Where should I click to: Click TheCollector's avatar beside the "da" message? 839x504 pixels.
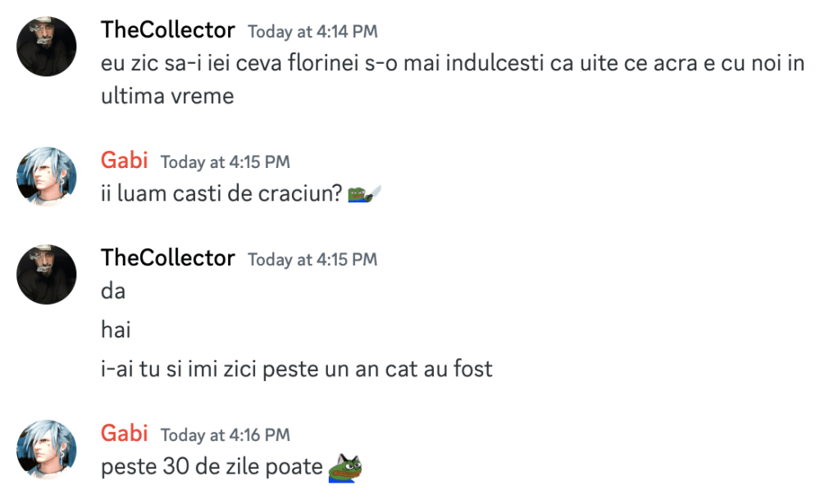(x=47, y=275)
